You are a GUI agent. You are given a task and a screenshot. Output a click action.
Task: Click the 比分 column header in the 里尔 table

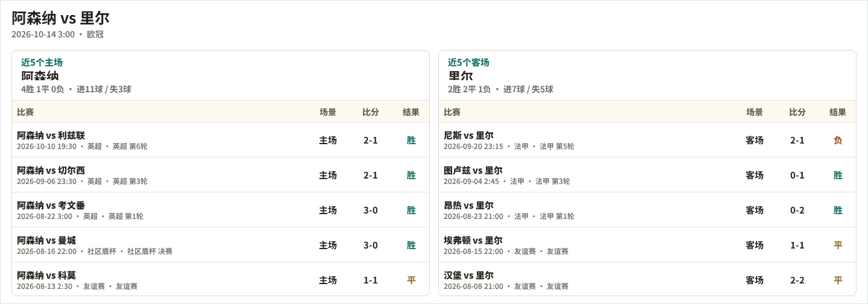(797, 112)
